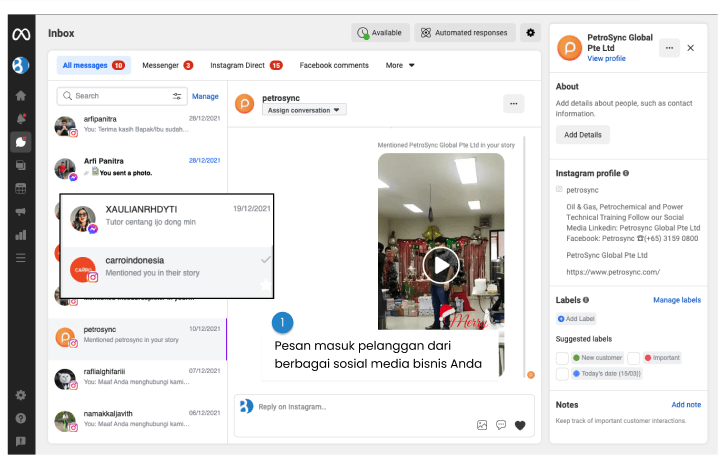Switch to the All messages tab
The image size is (721, 457).
coord(94,65)
